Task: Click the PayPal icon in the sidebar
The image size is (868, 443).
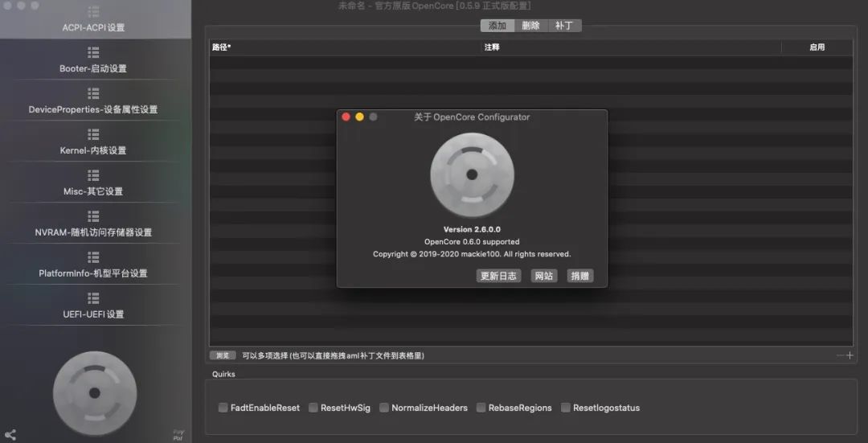Action: coord(178,435)
